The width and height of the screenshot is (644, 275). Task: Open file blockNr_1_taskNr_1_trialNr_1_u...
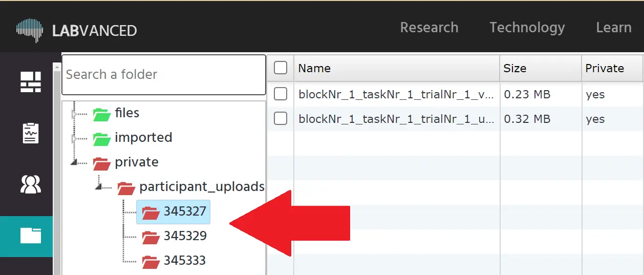[x=396, y=119]
